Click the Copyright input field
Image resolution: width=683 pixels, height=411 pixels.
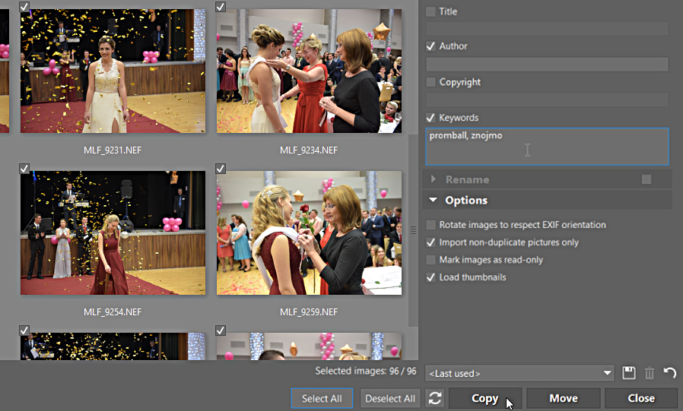547,100
